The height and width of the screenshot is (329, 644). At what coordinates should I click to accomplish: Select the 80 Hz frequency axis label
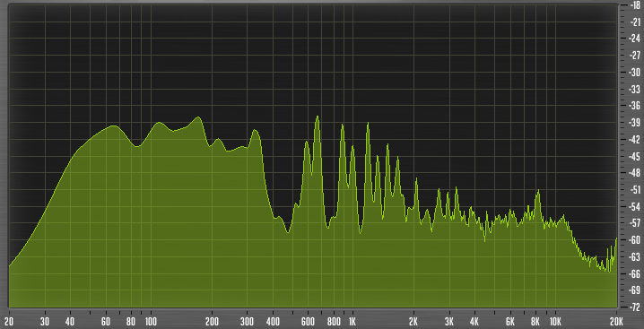pyautogui.click(x=131, y=321)
